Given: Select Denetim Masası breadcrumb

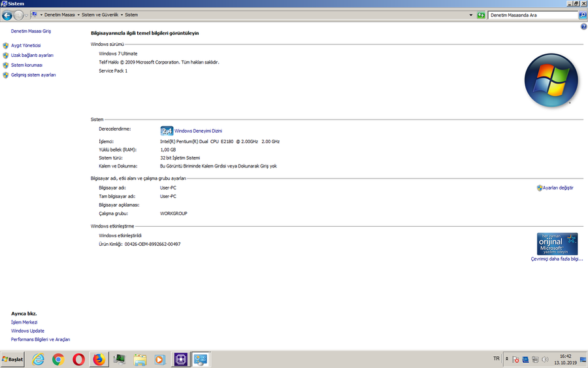Looking at the screenshot, I should (59, 15).
